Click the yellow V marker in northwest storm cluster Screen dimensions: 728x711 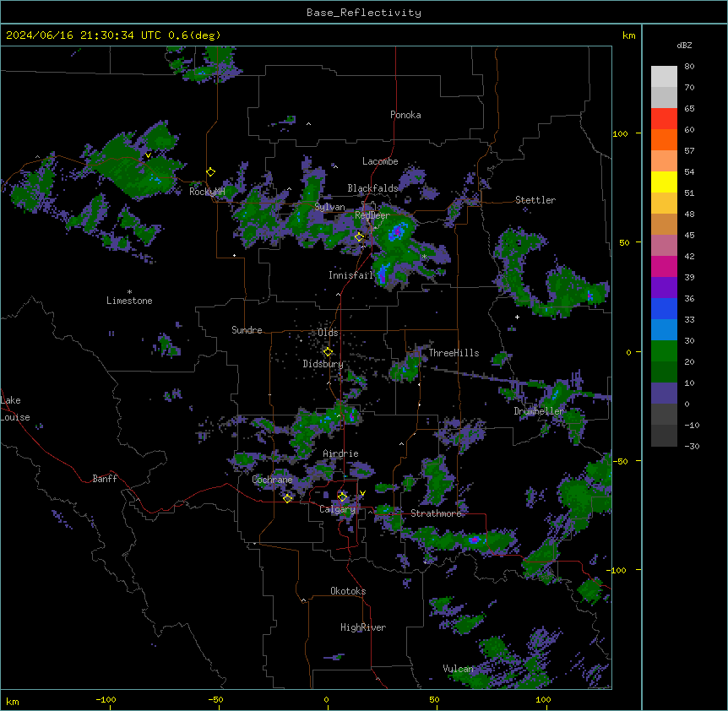click(148, 155)
